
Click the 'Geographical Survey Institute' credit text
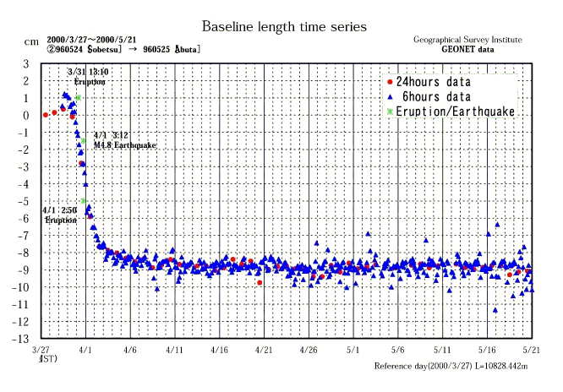click(x=467, y=40)
